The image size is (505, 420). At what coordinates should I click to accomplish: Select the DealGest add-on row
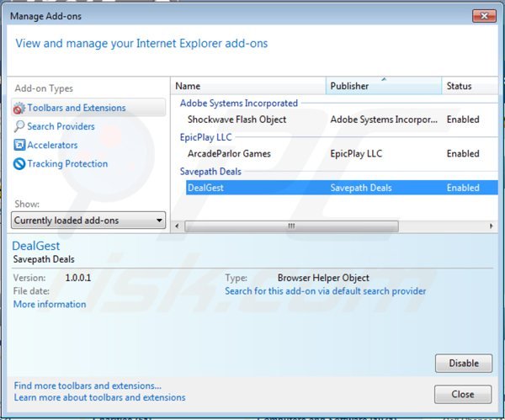click(342, 188)
